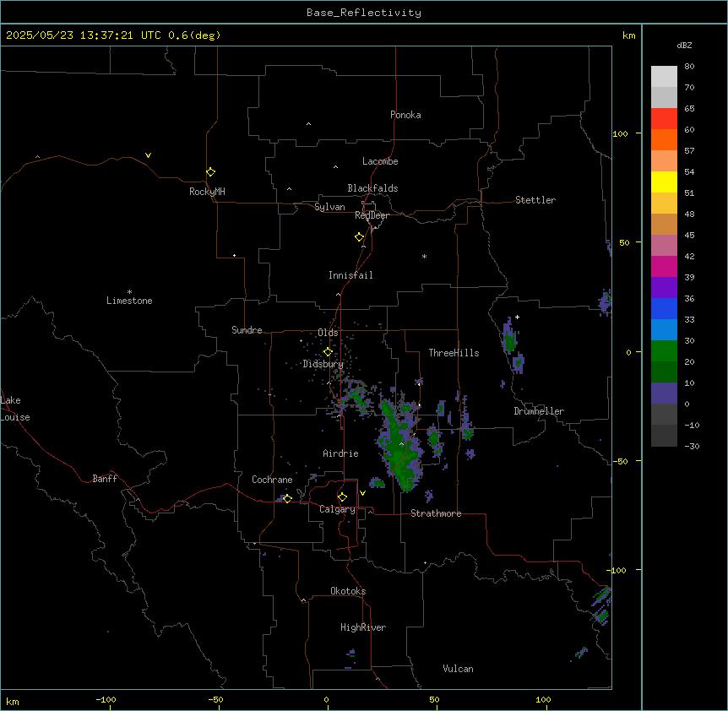The height and width of the screenshot is (711, 728).
Task: Select the orange 60 dBZ legend swatch
Action: coord(664,139)
